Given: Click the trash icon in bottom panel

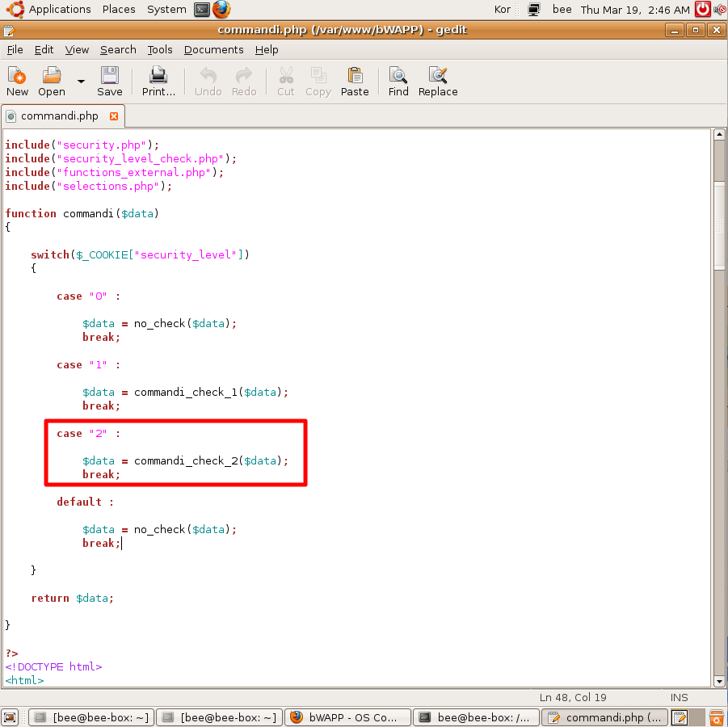Looking at the screenshot, I should coord(717,717).
